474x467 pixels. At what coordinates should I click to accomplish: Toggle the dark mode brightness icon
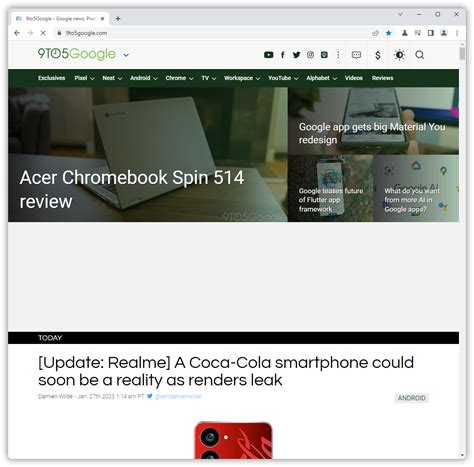[399, 55]
